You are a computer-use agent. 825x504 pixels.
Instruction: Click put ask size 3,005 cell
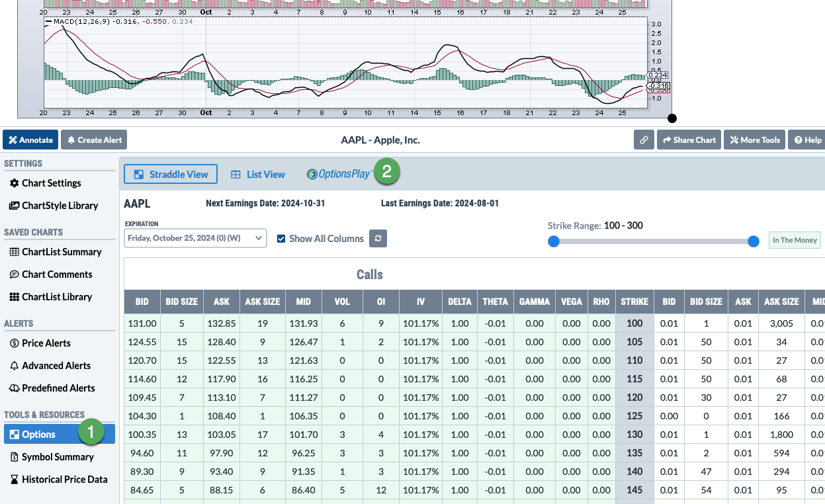tap(782, 323)
